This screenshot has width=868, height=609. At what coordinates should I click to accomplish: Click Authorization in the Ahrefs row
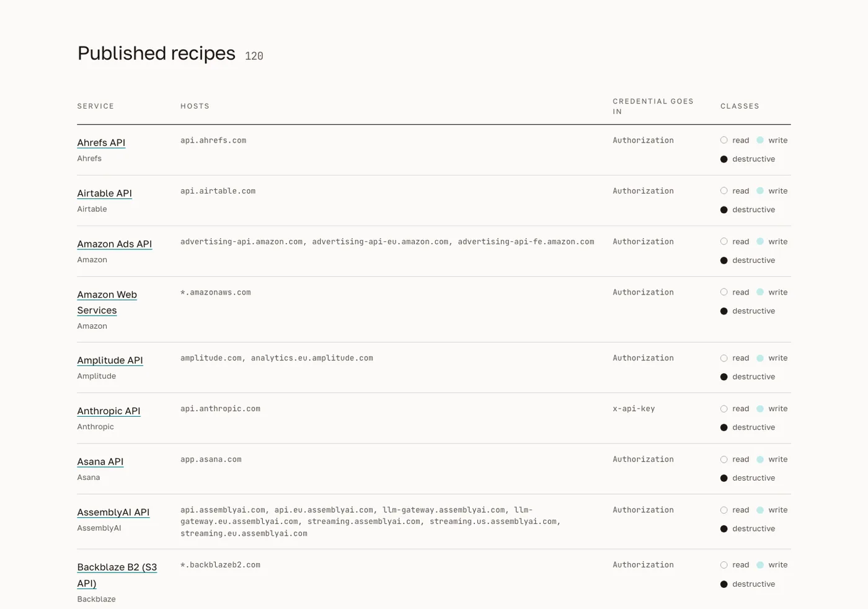pyautogui.click(x=643, y=141)
